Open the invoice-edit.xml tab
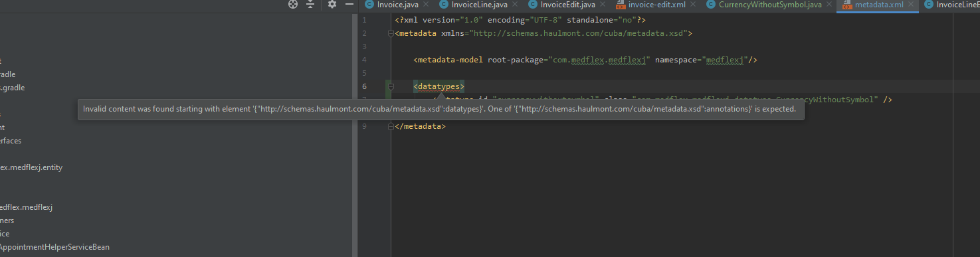The width and height of the screenshot is (980, 257). [657, 5]
